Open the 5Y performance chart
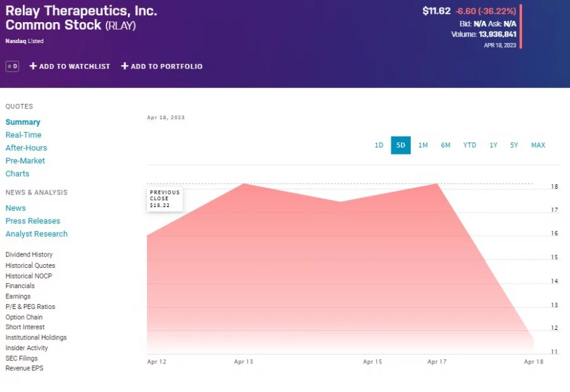Image resolution: width=570 pixels, height=392 pixels. point(514,145)
